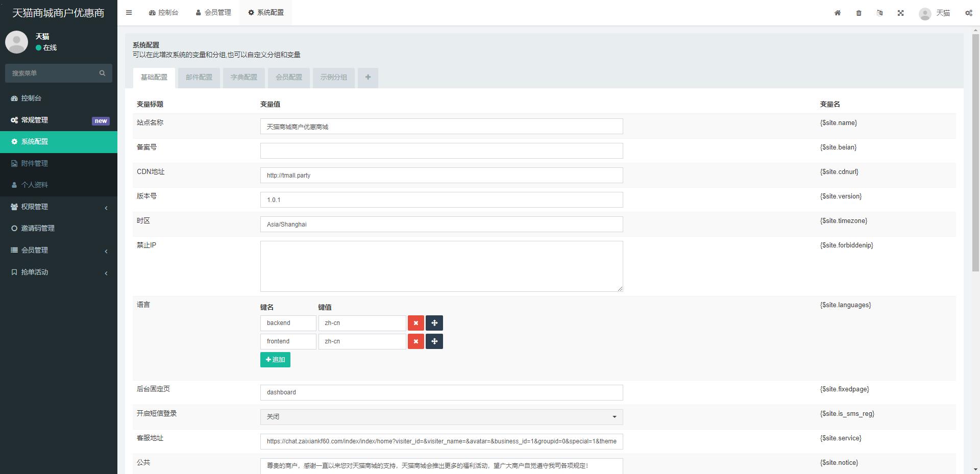The height and width of the screenshot is (474, 980).
Task: Click the 站点名称 input field
Action: tap(441, 127)
